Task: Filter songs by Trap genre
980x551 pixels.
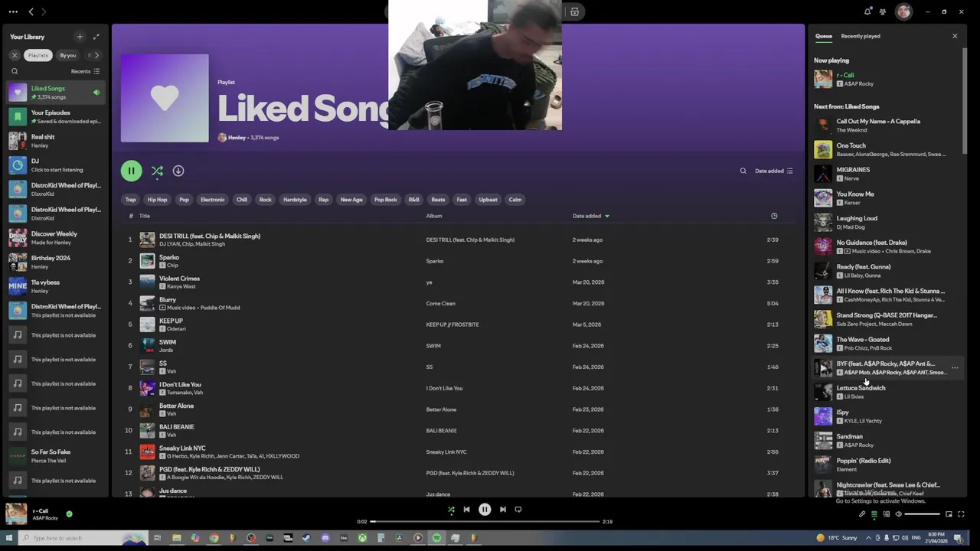Action: coord(131,200)
